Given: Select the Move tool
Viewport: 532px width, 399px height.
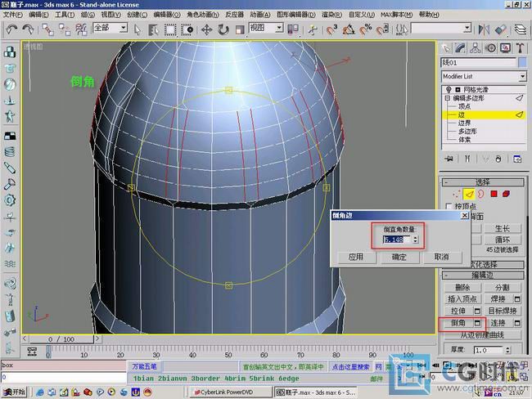Looking at the screenshot, I should [x=206, y=29].
